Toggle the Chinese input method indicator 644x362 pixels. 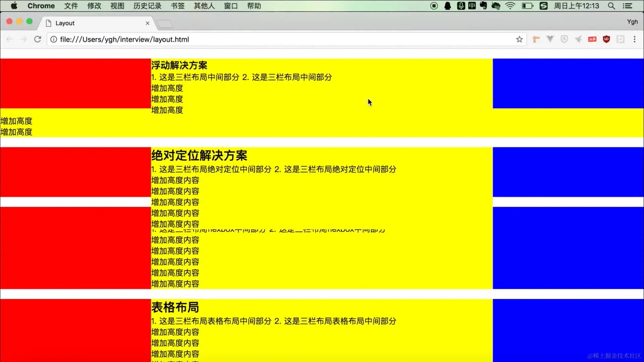(x=472, y=6)
